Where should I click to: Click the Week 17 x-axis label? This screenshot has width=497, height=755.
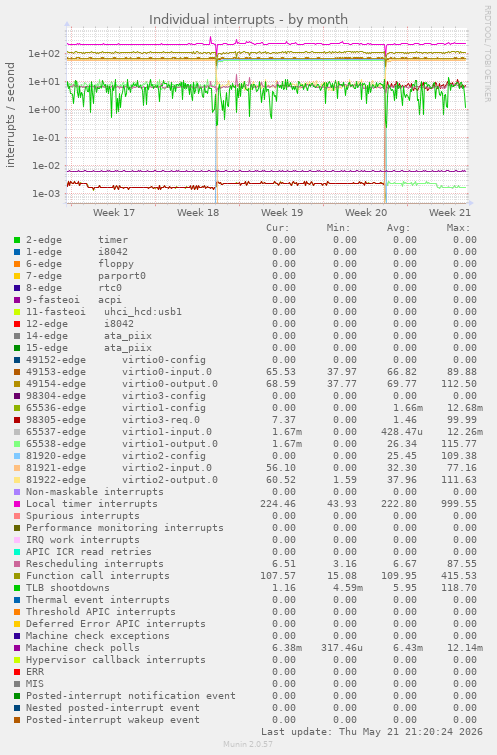[114, 212]
